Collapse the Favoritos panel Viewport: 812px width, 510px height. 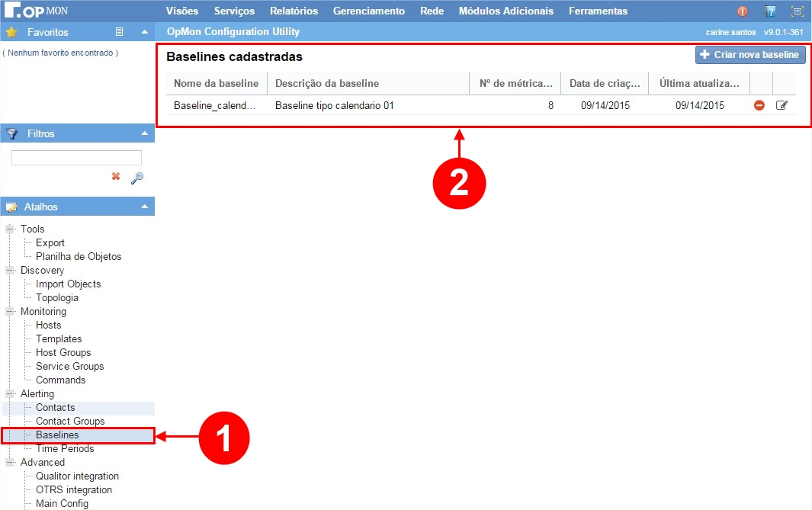coord(145,32)
